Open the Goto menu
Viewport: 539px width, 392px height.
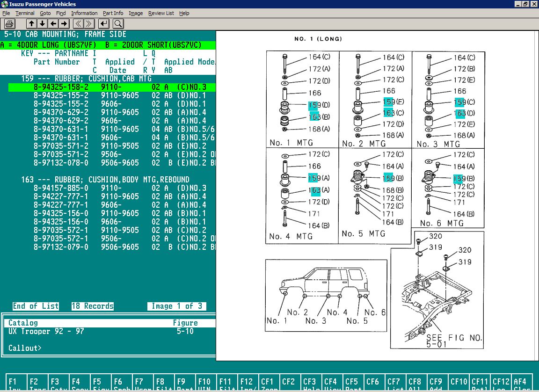pyautogui.click(x=45, y=13)
